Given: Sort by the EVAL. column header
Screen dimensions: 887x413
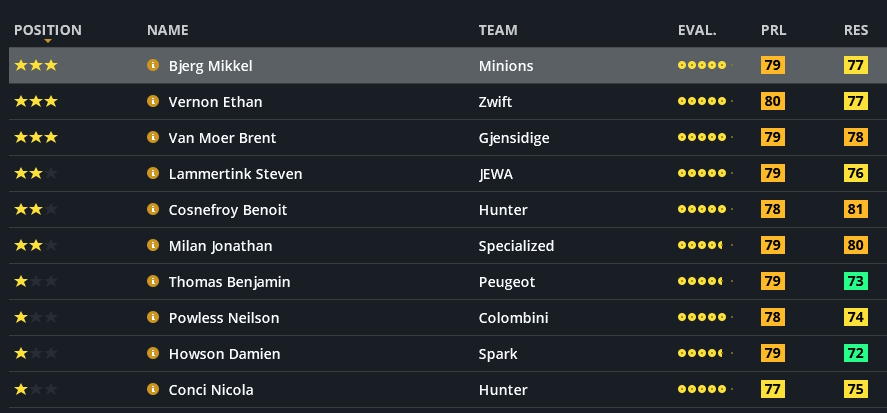Looking at the screenshot, I should 697,30.
